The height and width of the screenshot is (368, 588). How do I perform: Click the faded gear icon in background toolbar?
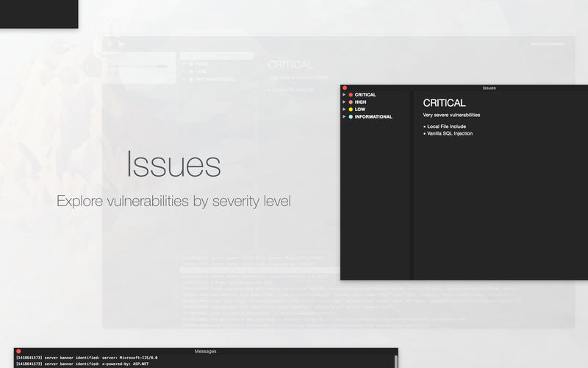(110, 44)
